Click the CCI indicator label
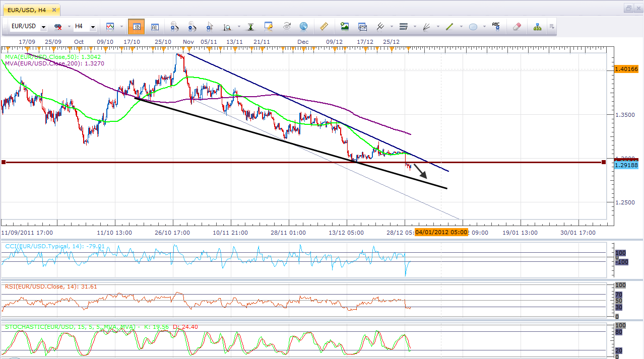The width and height of the screenshot is (644, 359). 55,246
